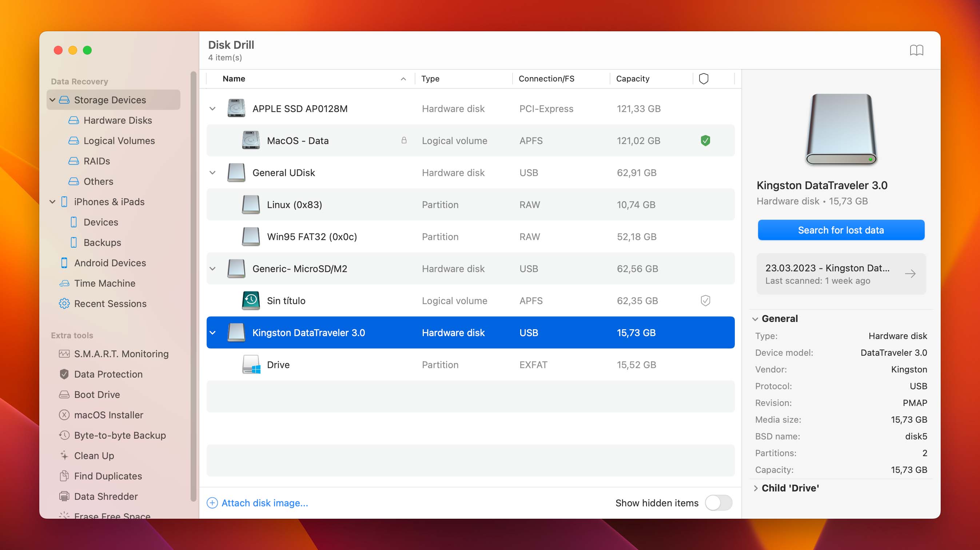Click the 10,74 GB capacity cell
This screenshot has width=980, height=550.
tap(636, 205)
